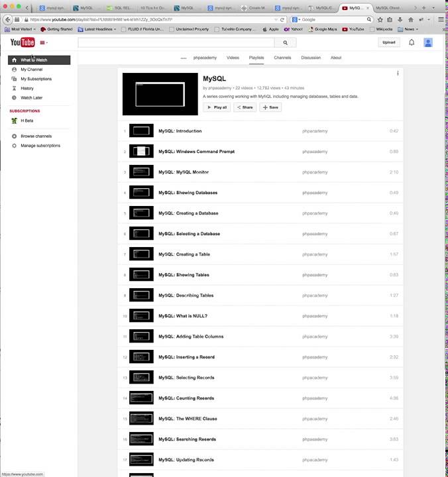Click the Getting Started bookmark
This screenshot has width=448, height=477.
[x=56, y=29]
